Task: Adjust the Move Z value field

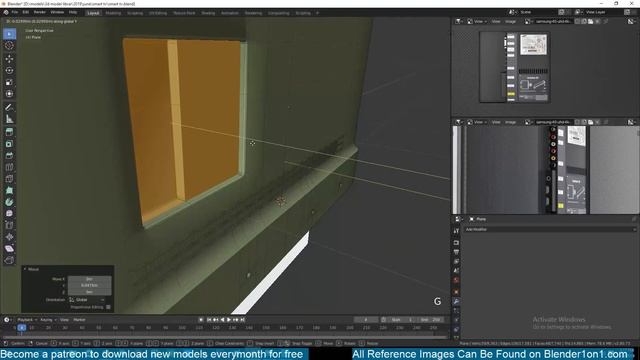Action: tap(89, 292)
